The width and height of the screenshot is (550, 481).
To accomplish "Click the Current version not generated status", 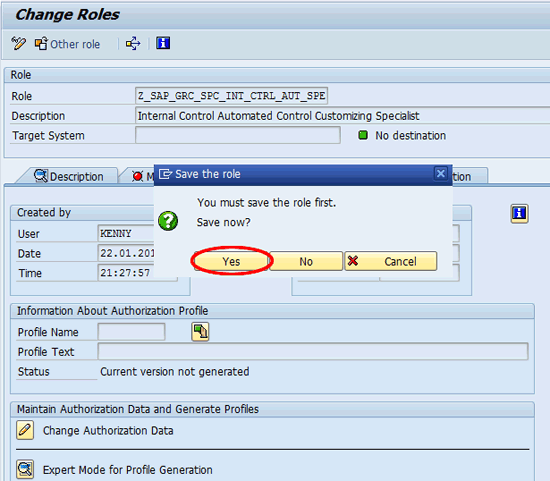I will click(175, 372).
